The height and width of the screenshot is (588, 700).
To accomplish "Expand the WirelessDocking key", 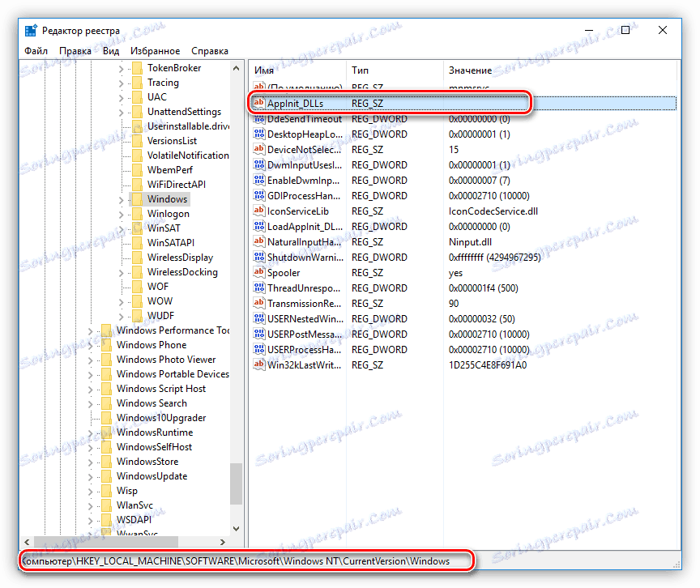I will point(121,273).
